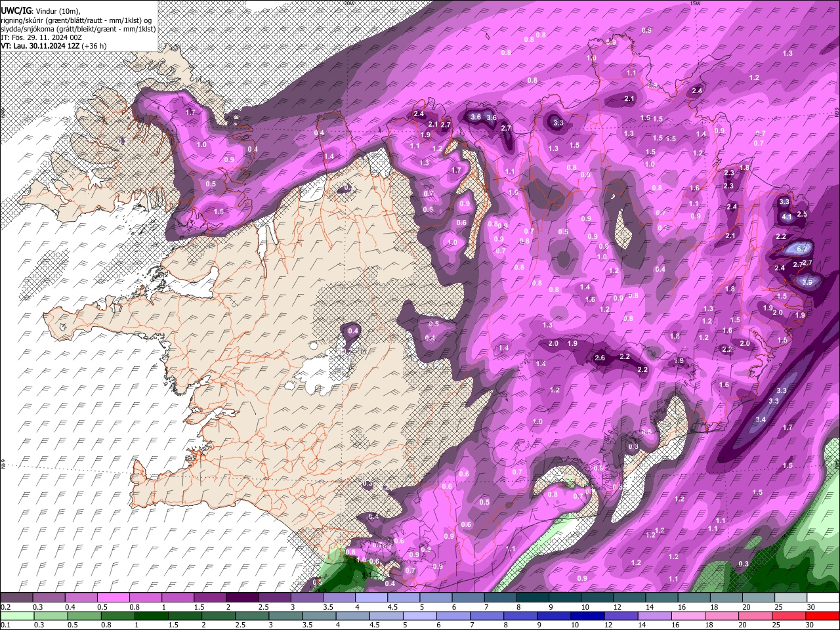This screenshot has width=840, height=630.
Task: Click the valid time 'VT: Lau. 30.11.2024 12Z (+36 h)'
Action: [54, 46]
